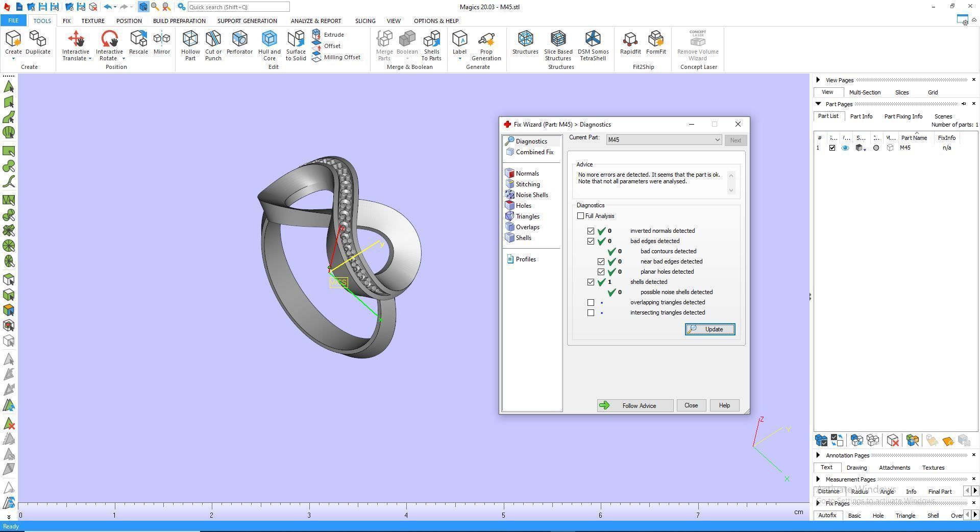Open SUPPORT GENERATION tab
980x532 pixels.
pyautogui.click(x=247, y=21)
